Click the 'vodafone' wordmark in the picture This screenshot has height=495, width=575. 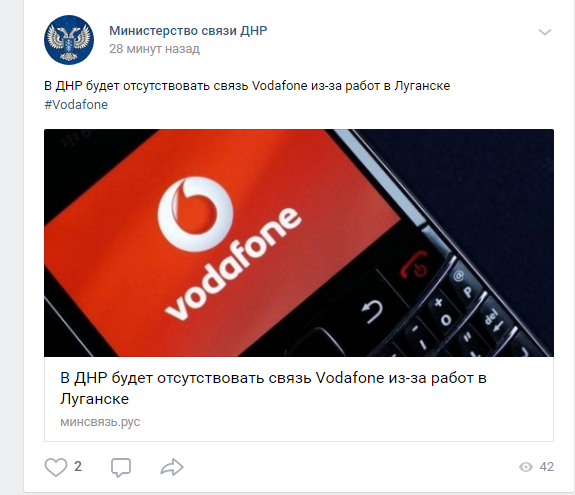(x=234, y=263)
